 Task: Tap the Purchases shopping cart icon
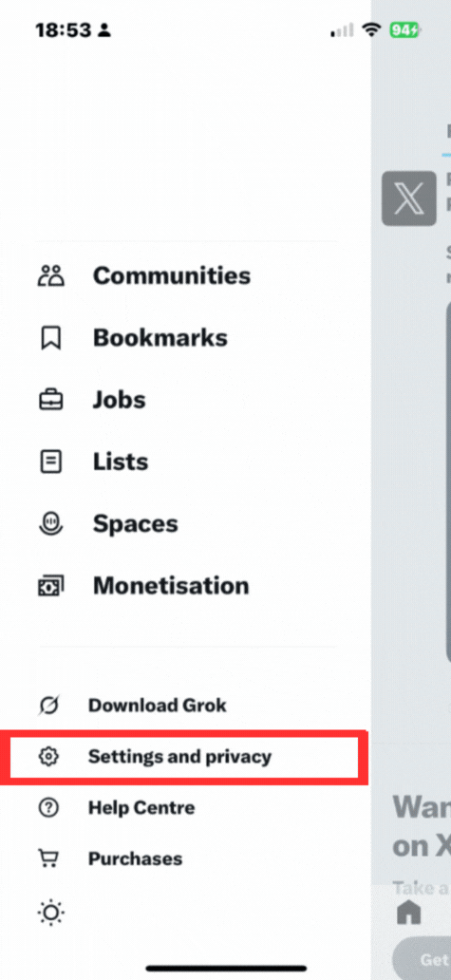tap(48, 858)
